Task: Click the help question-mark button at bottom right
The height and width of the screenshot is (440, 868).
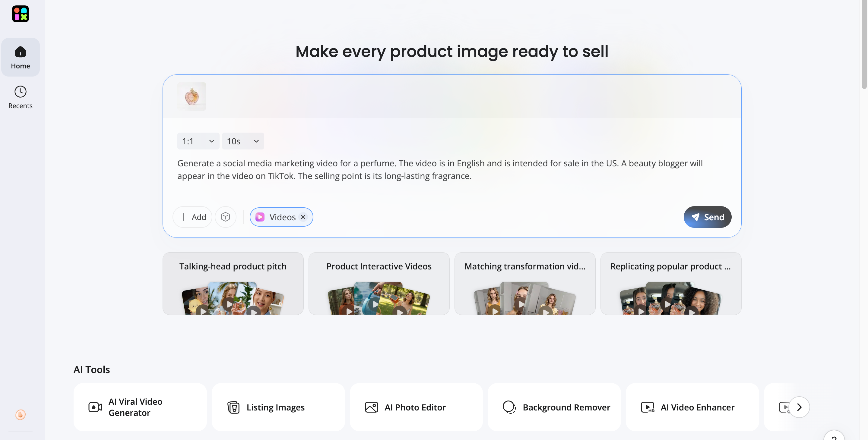Action: (834, 435)
